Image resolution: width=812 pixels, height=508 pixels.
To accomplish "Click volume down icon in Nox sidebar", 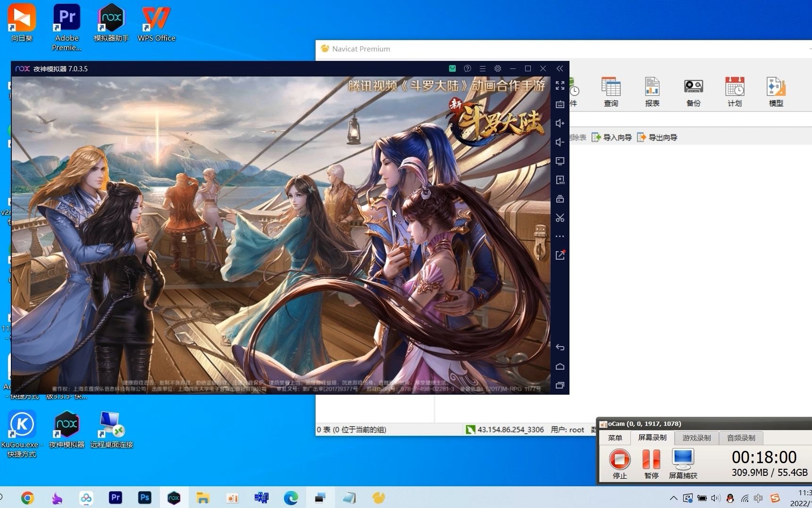I will click(560, 142).
